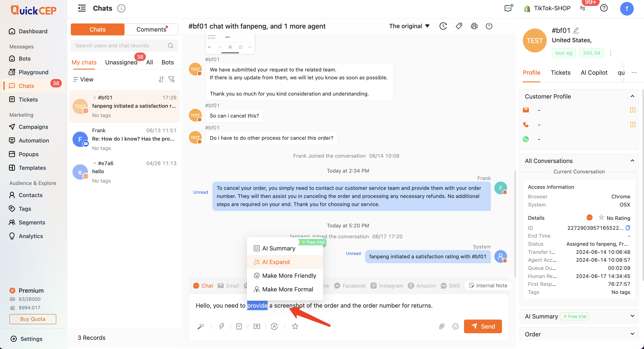Click the 'test wjj' customer tag
This screenshot has width=644, height=349.
[563, 53]
